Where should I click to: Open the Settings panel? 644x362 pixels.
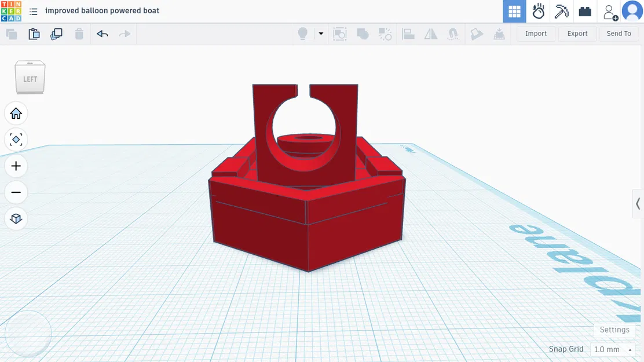tap(614, 330)
